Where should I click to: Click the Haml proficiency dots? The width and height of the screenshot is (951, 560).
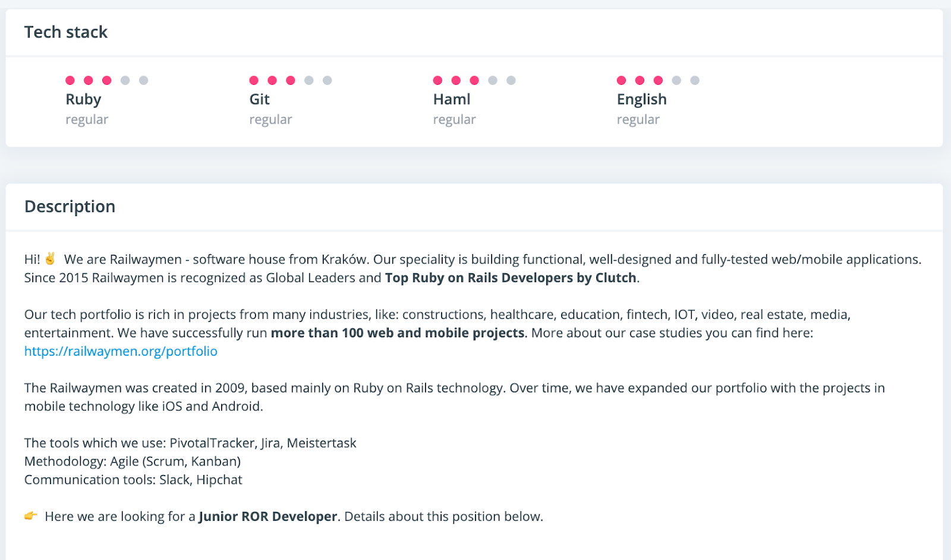(474, 80)
